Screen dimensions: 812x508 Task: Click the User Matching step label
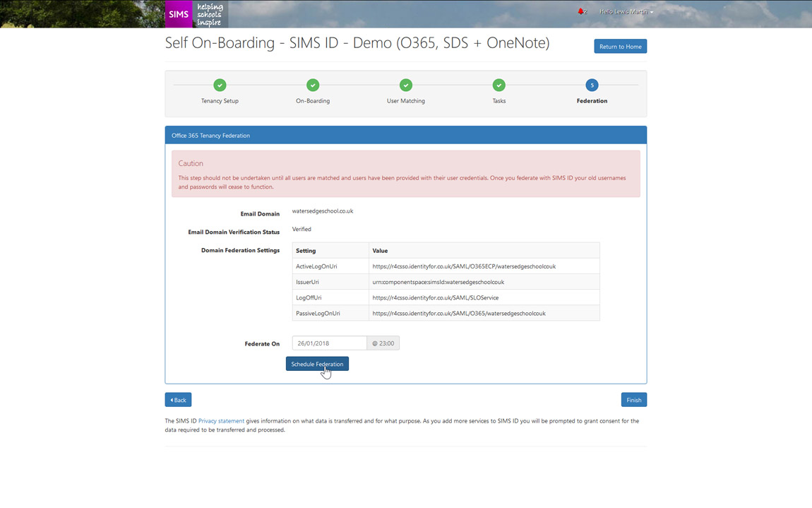pyautogui.click(x=406, y=101)
